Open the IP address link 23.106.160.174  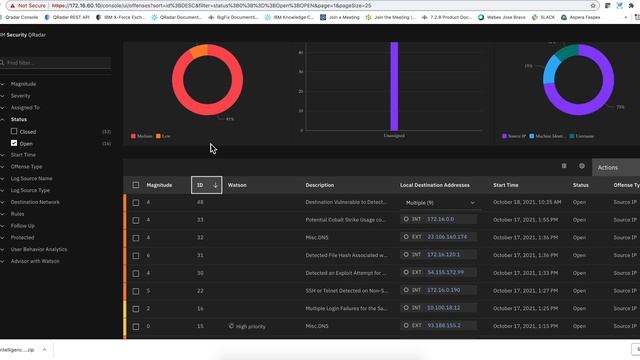(x=447, y=237)
